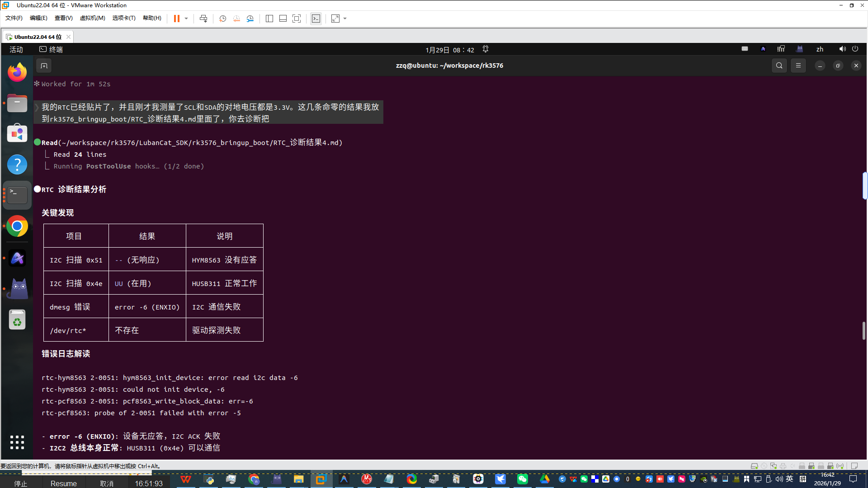
Task: Click the take snapshot clock icon
Action: click(222, 19)
